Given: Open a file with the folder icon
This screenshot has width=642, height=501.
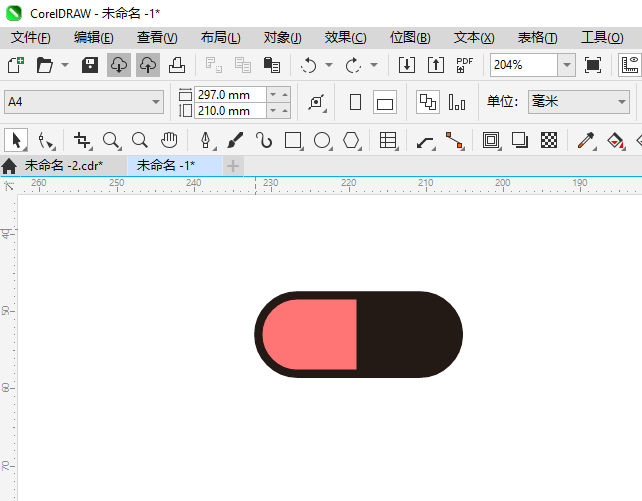Looking at the screenshot, I should tap(45, 65).
